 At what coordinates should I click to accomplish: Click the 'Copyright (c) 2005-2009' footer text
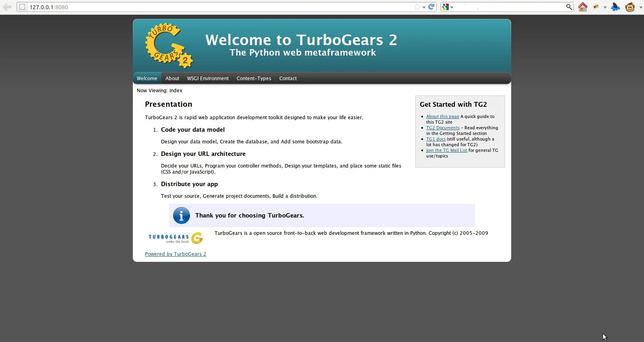tap(458, 233)
